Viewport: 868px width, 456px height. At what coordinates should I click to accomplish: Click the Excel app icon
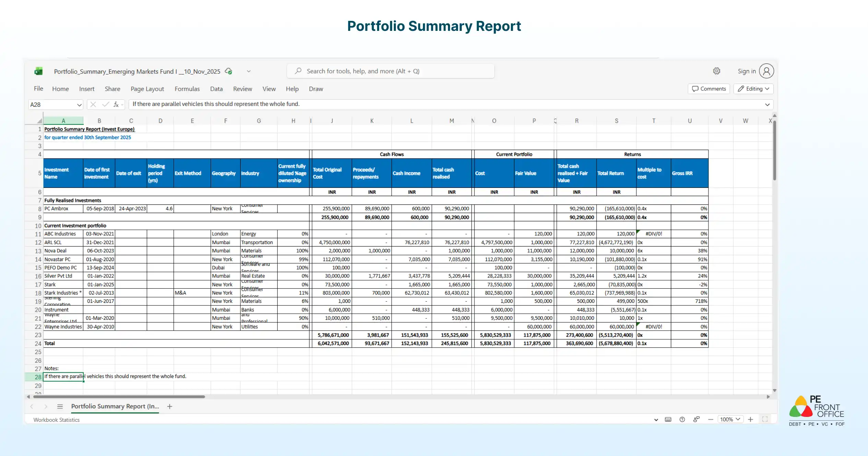(x=38, y=71)
